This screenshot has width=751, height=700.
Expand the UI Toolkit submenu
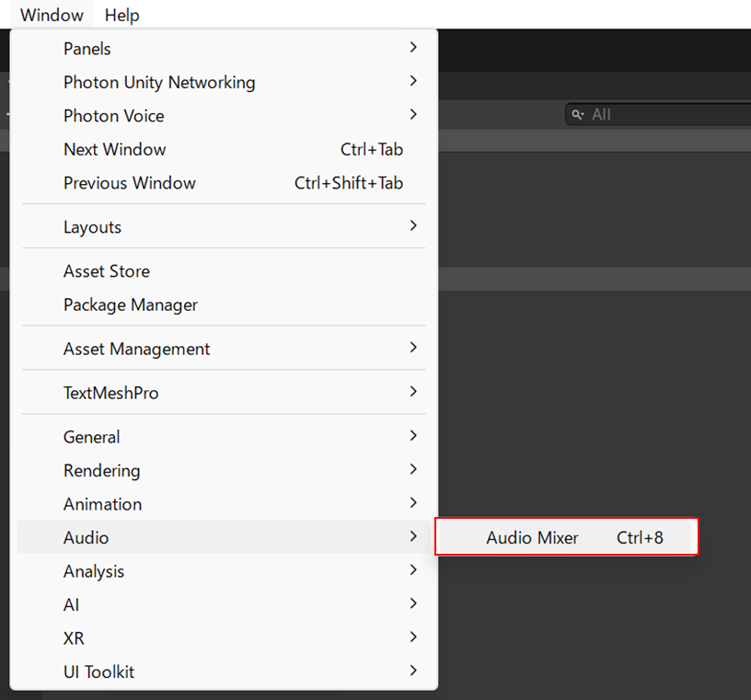click(x=224, y=671)
